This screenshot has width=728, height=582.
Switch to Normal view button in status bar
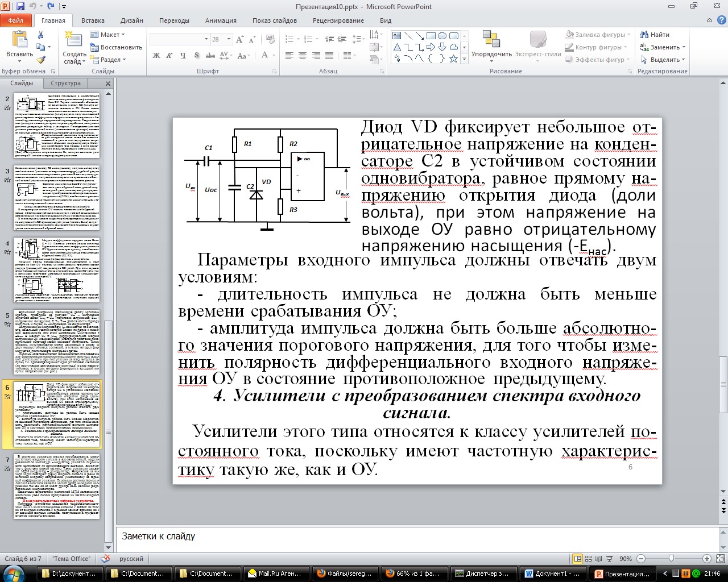tap(577, 559)
